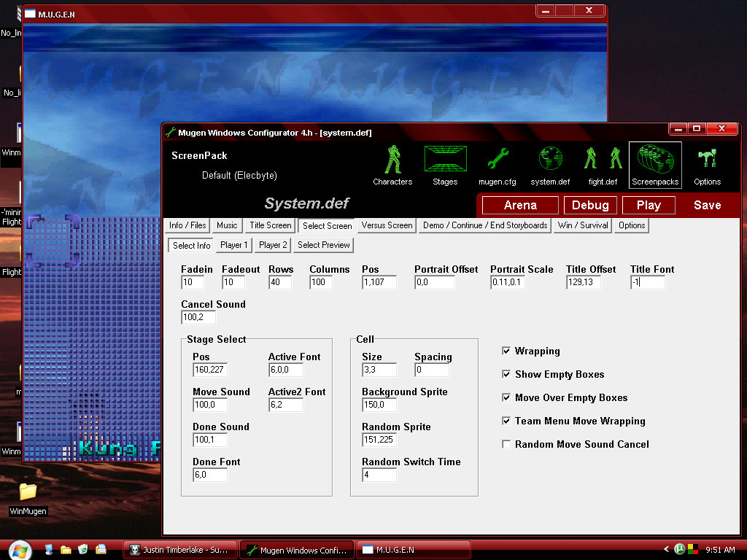Click Active2 Font field

286,405
